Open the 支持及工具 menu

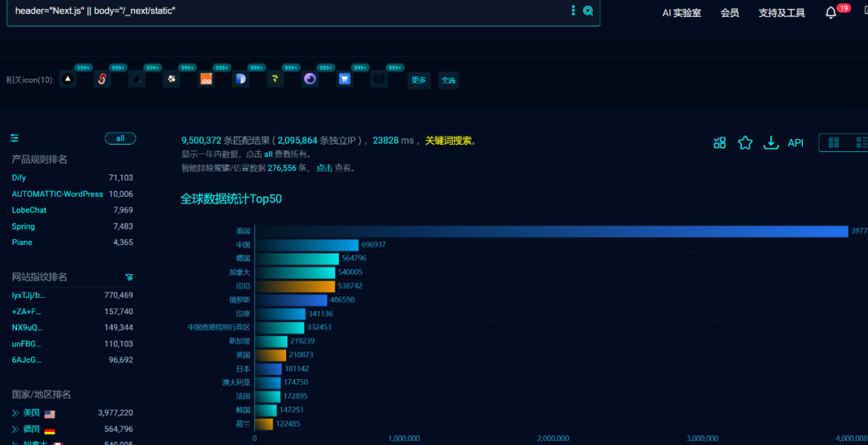(x=782, y=13)
